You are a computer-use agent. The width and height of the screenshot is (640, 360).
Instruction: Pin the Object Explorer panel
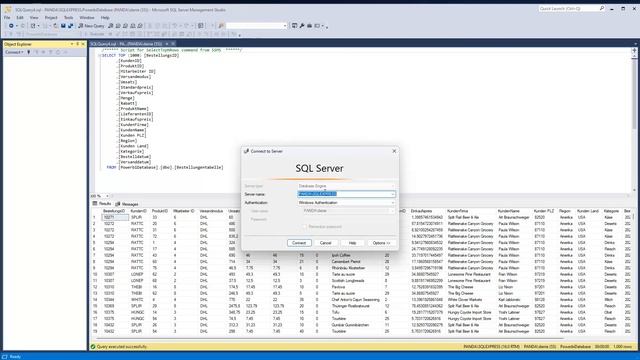78,44
